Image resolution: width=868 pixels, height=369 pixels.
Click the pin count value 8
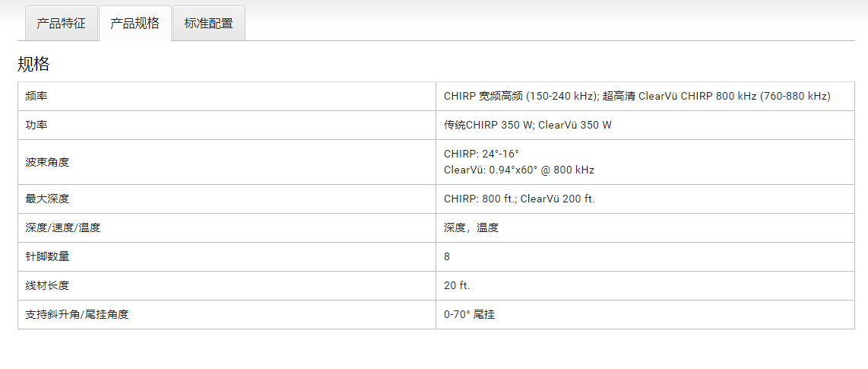point(447,257)
